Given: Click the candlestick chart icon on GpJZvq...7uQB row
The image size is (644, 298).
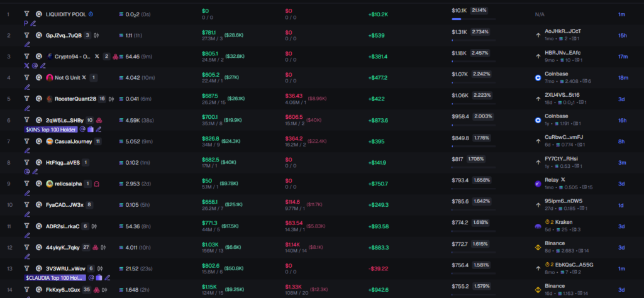Looking at the screenshot, I should [96, 35].
